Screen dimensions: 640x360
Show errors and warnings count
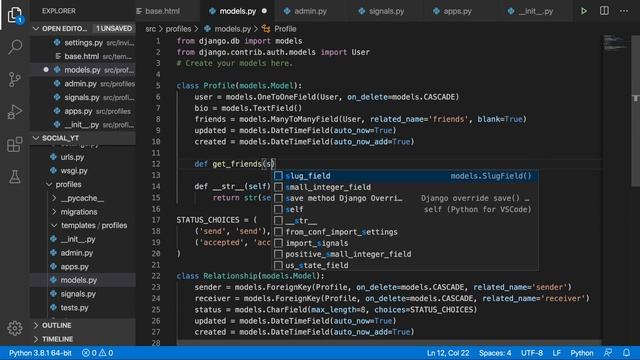coord(98,353)
